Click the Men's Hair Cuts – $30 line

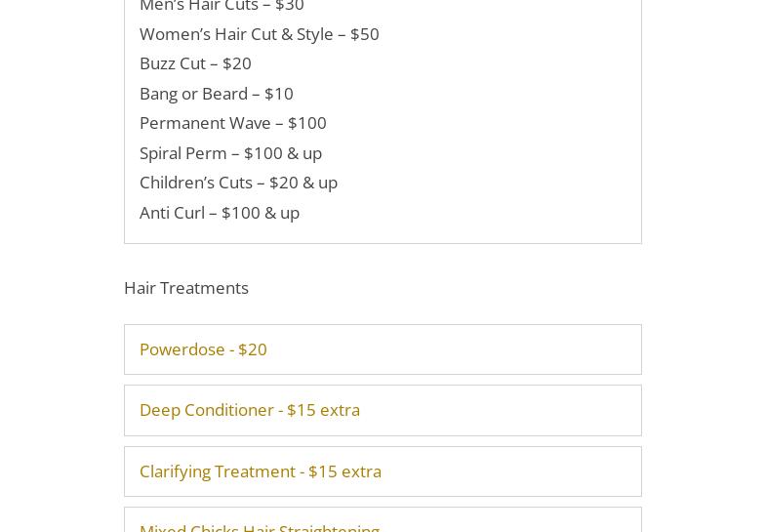coord(222,6)
